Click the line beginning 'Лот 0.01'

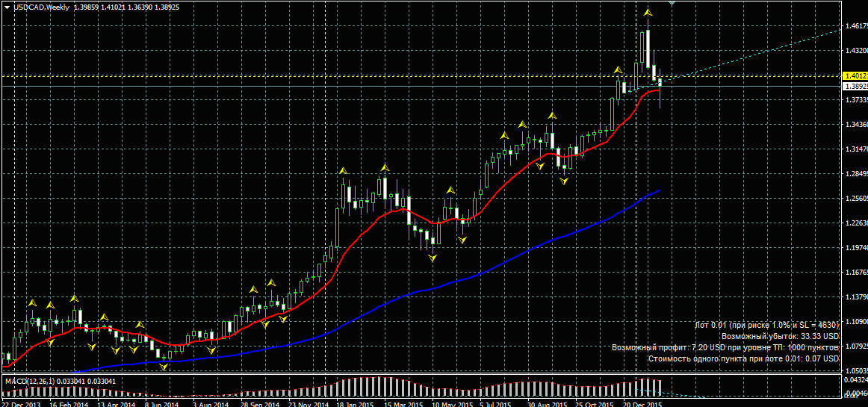coord(766,325)
